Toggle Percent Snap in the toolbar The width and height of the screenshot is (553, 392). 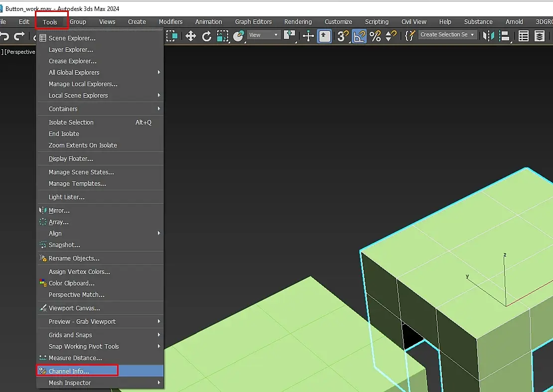coord(375,36)
